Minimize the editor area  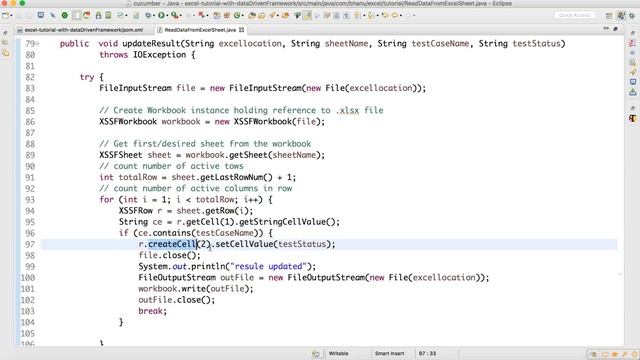pyautogui.click(x=606, y=29)
